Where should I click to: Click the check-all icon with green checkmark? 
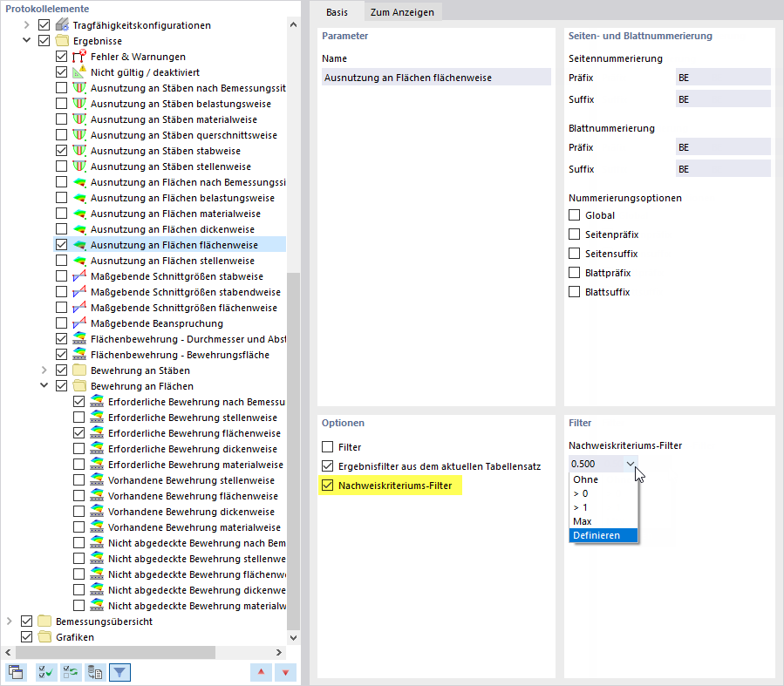coord(46,672)
